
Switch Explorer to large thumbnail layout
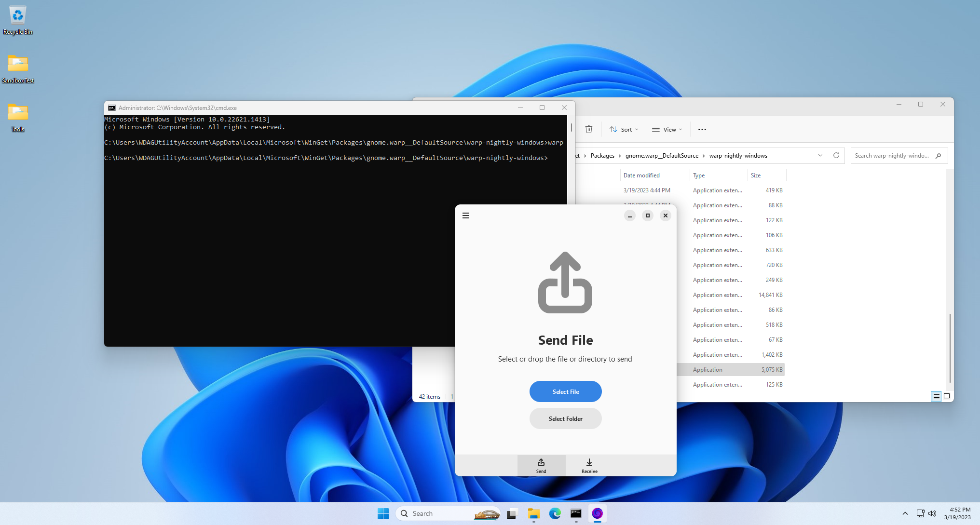tap(946, 396)
